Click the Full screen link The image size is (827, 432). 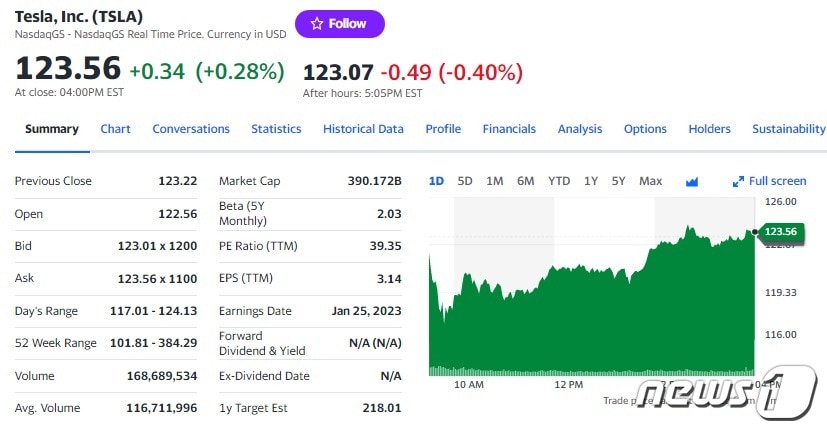(777, 181)
